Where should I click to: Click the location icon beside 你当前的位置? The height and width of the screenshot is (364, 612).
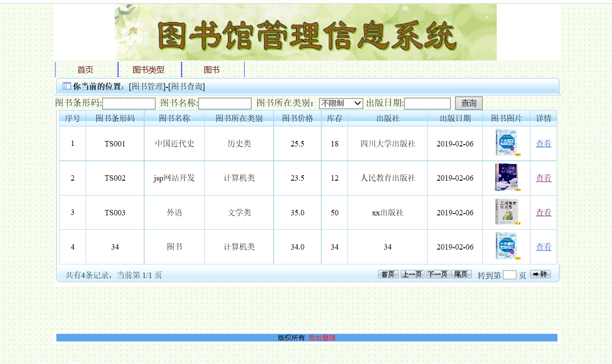pos(66,86)
